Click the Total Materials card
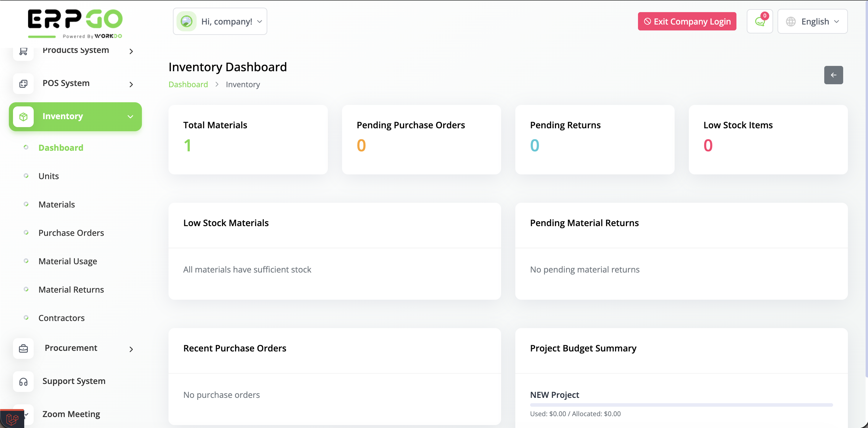Image resolution: width=868 pixels, height=428 pixels. click(248, 140)
